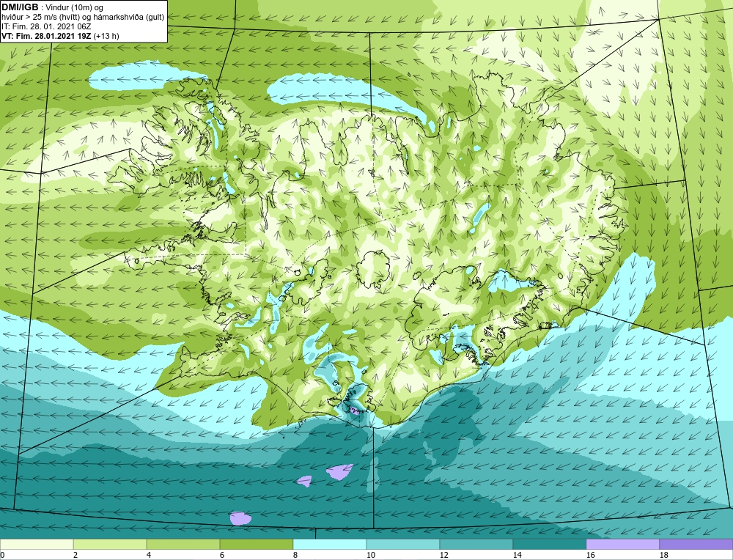Click the legend label '18'
This screenshot has height=560, width=733.
tap(664, 555)
